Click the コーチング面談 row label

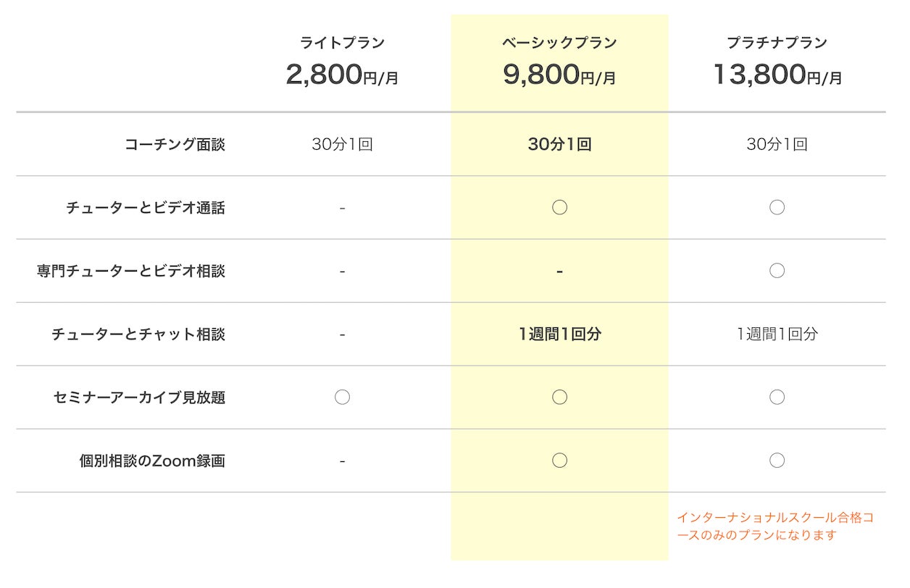coord(175,144)
